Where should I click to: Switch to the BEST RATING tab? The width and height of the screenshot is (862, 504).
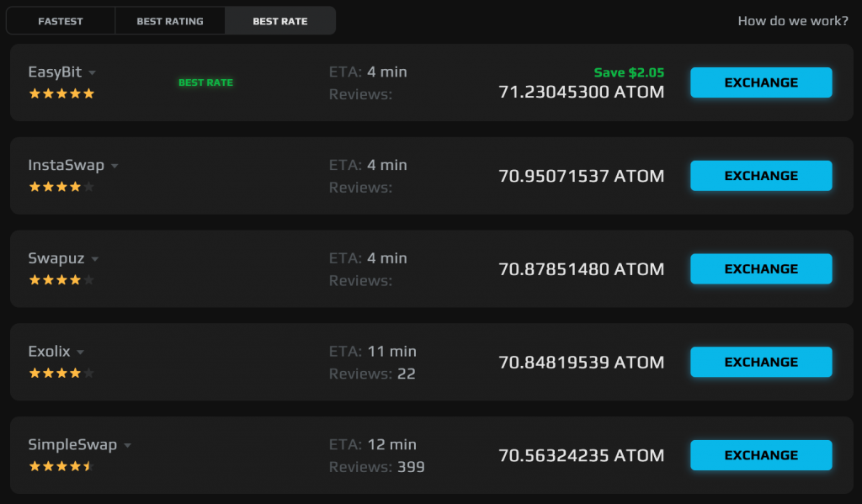pos(170,21)
